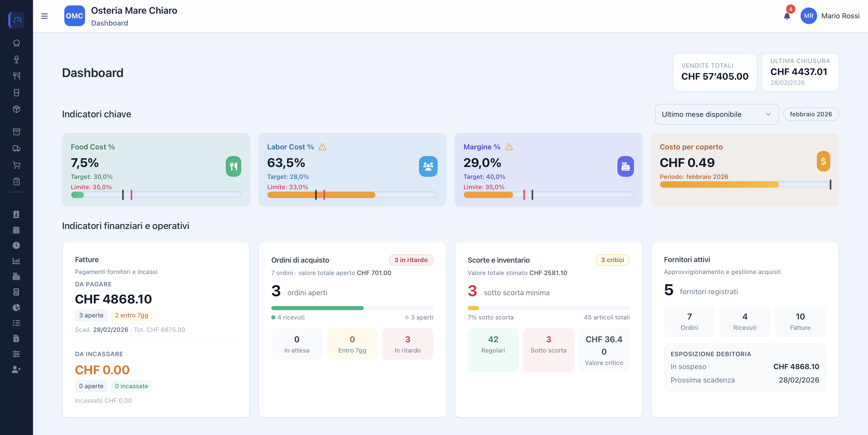Open the wine glass sidebar section

tap(16, 59)
